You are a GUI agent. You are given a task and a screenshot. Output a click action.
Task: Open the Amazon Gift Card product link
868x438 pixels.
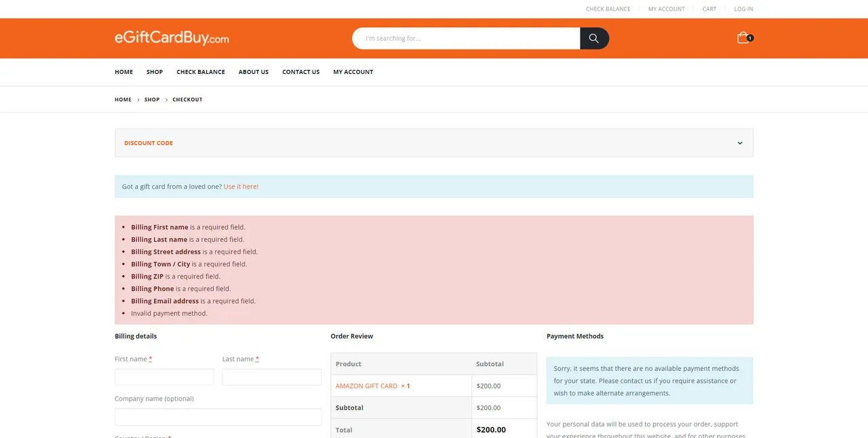pos(366,386)
